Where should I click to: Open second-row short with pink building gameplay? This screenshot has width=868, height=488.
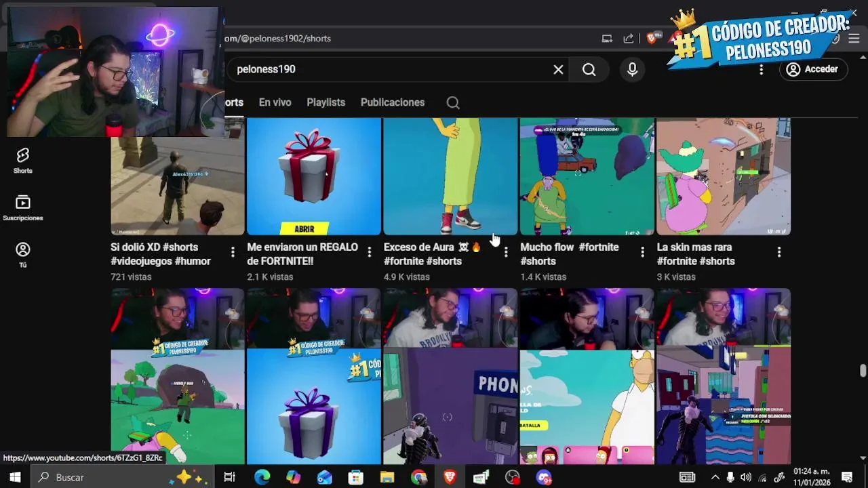pos(724,376)
